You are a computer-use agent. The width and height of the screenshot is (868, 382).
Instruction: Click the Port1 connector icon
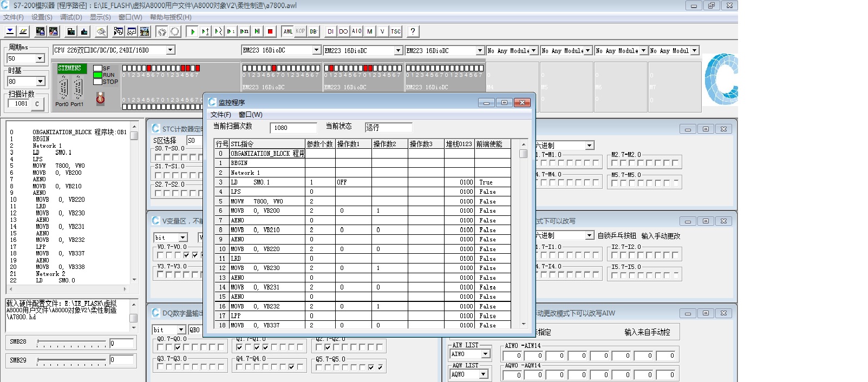78,88
